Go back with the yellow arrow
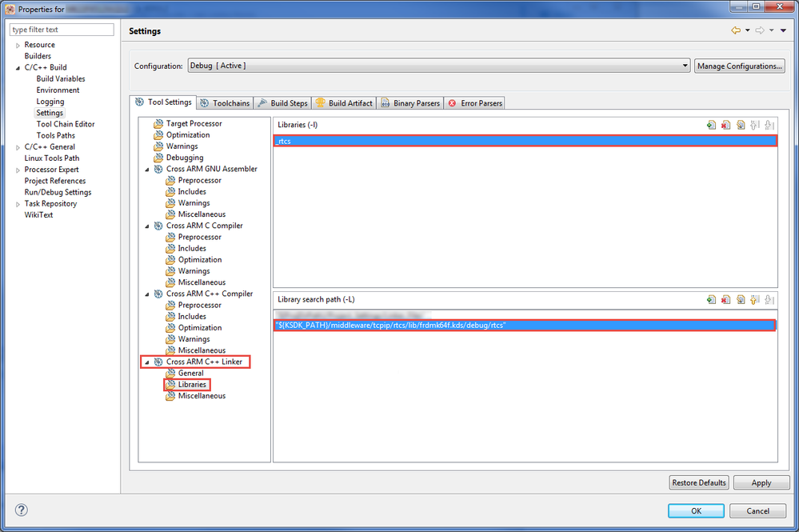799x532 pixels. click(x=736, y=30)
